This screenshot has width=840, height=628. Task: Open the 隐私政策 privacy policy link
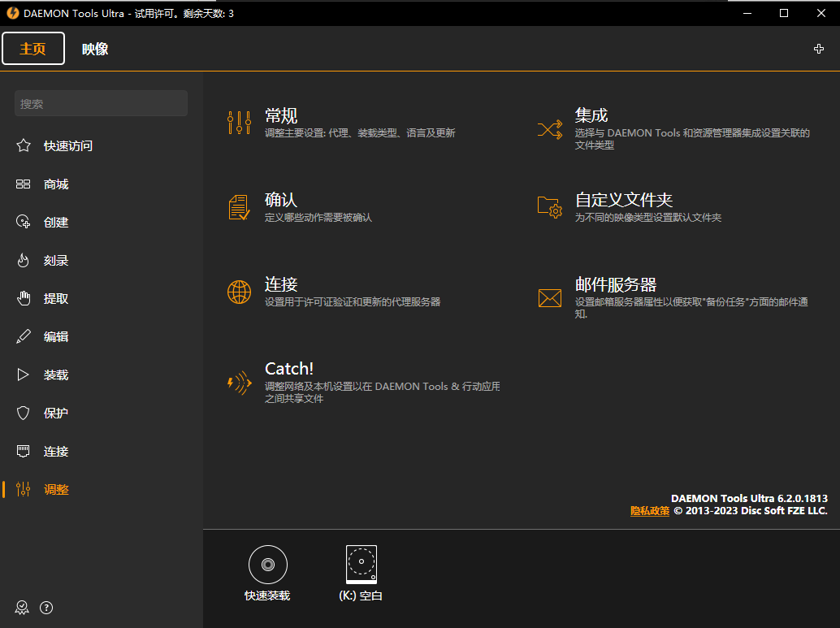(649, 510)
